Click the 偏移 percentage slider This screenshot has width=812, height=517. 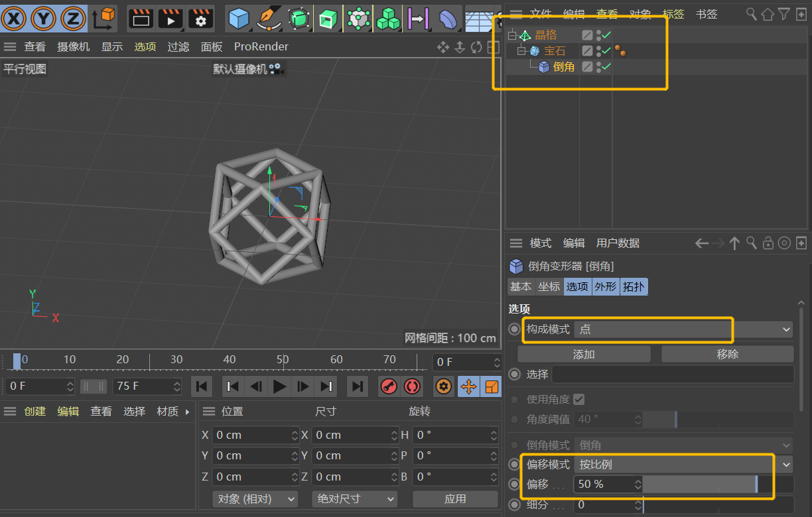coord(718,484)
